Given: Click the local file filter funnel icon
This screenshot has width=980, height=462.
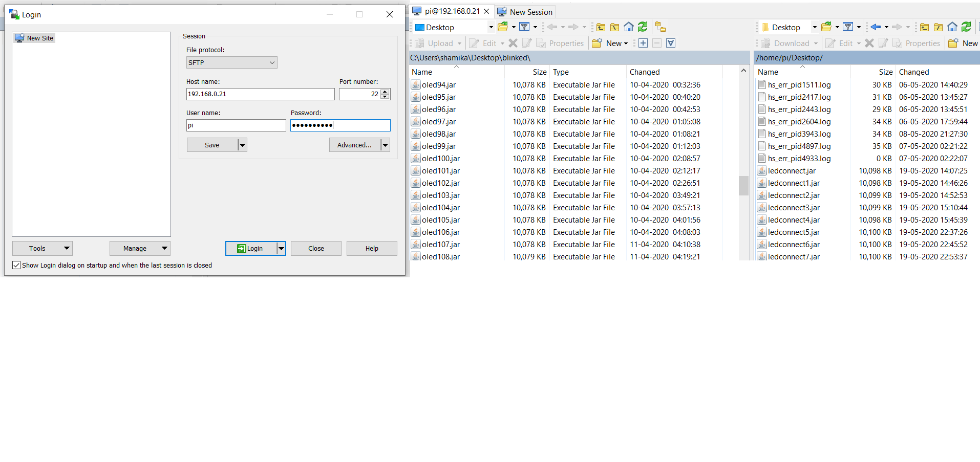Looking at the screenshot, I should point(524,27).
